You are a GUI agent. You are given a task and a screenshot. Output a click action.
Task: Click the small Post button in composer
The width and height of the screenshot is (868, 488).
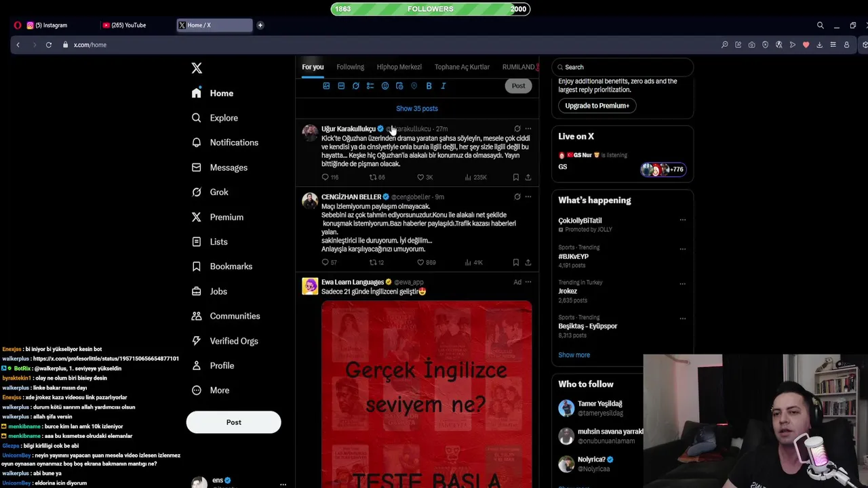point(518,86)
